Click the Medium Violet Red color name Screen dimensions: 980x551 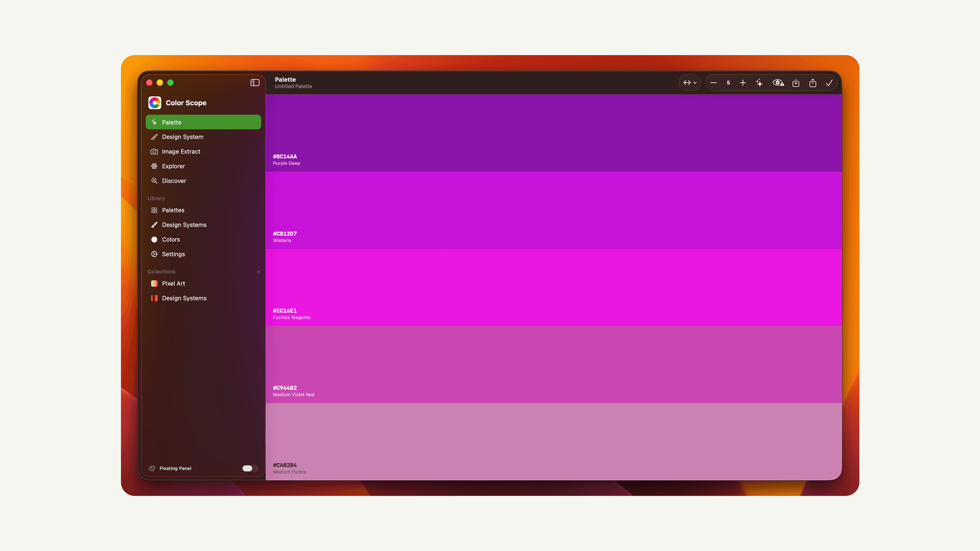coord(294,395)
